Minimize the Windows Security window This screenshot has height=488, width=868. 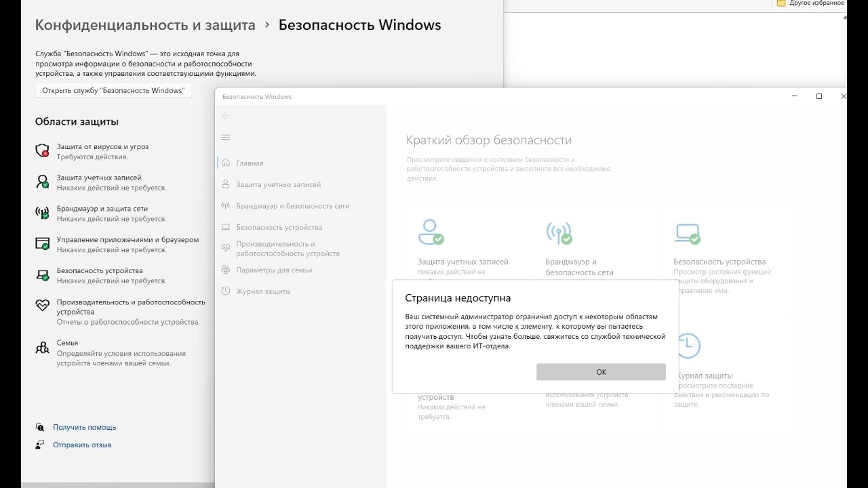(795, 96)
